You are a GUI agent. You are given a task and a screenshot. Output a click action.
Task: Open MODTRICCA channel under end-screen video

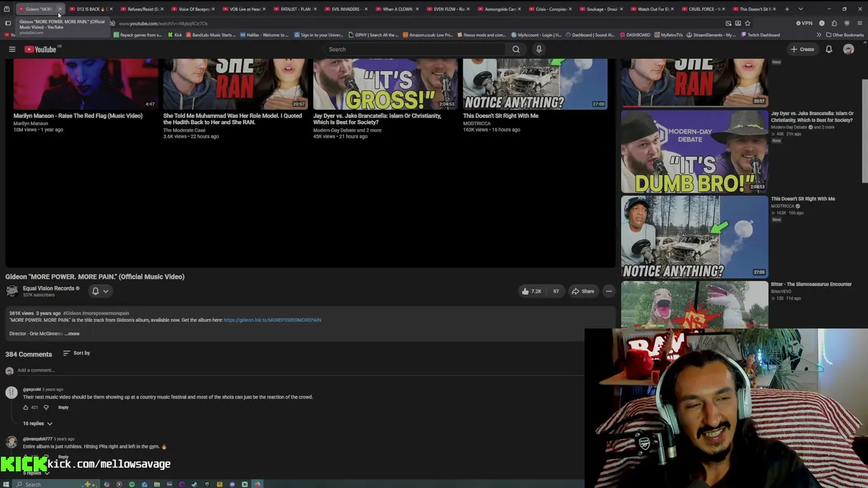click(477, 123)
